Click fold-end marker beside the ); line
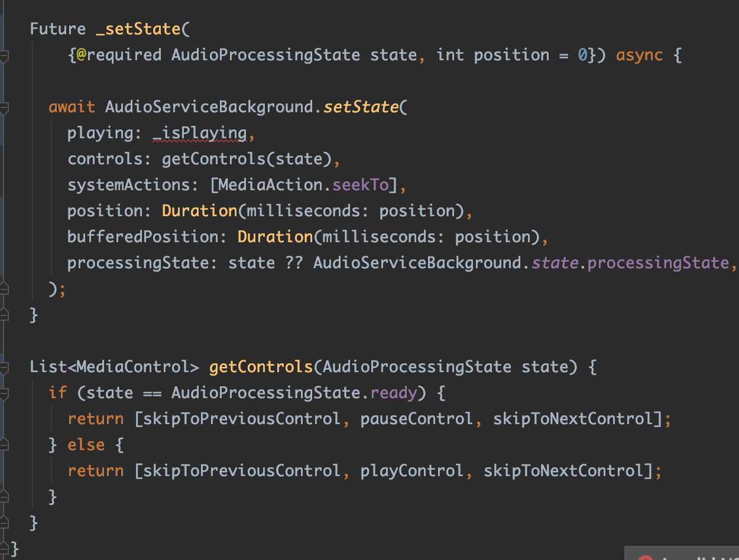 point(4,289)
